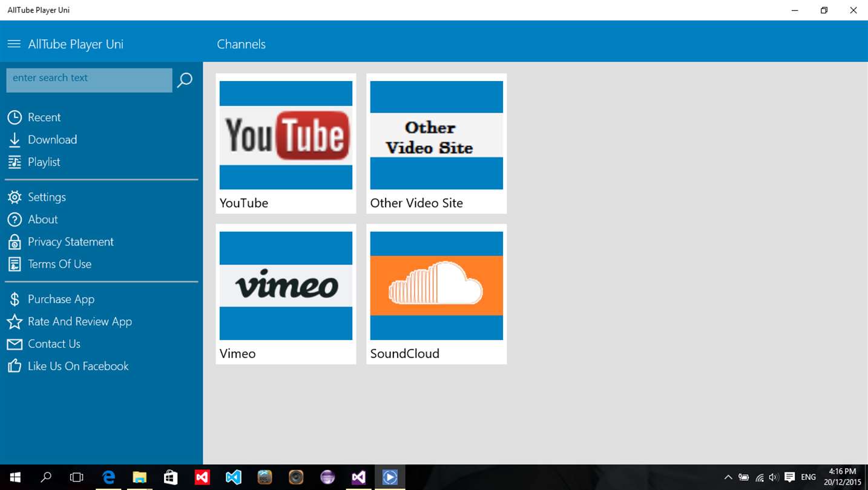Open the Settings gear icon
868x490 pixels.
(15, 197)
